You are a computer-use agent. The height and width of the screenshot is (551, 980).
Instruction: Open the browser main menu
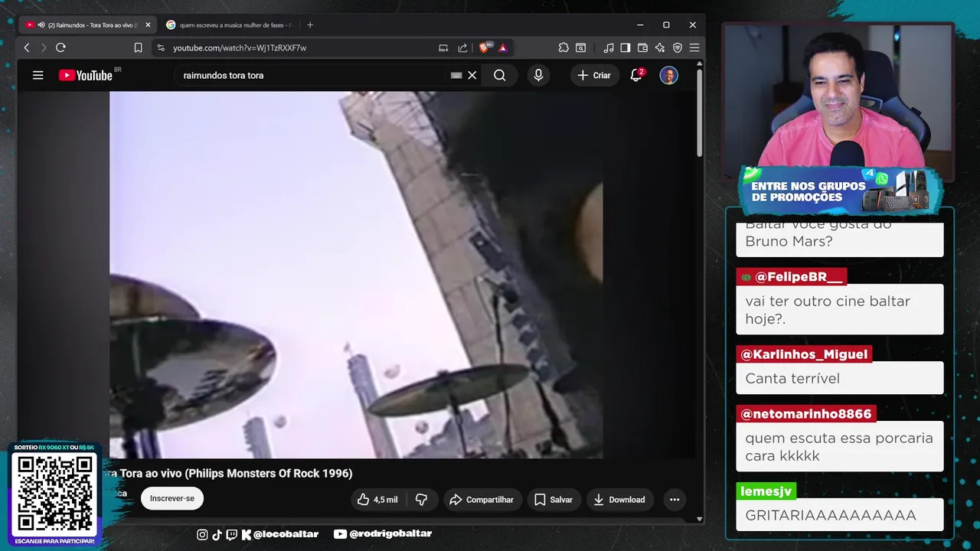point(694,47)
